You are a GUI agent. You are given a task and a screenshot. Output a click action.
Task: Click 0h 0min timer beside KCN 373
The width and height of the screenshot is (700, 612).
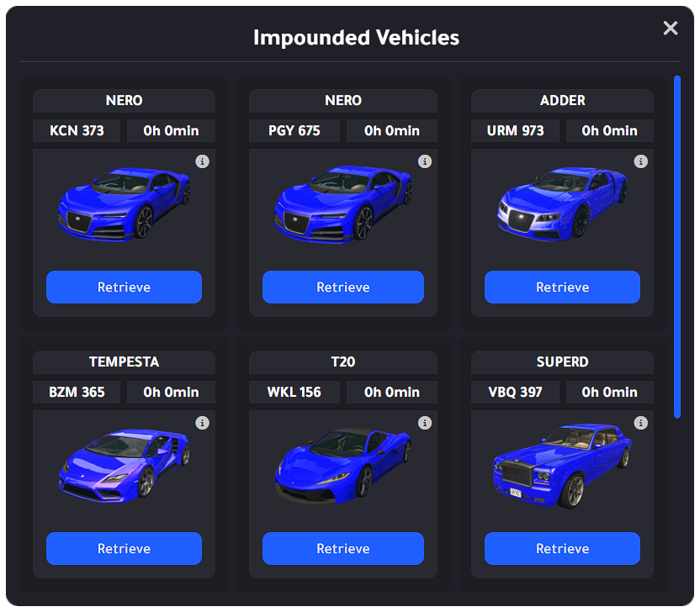171,130
